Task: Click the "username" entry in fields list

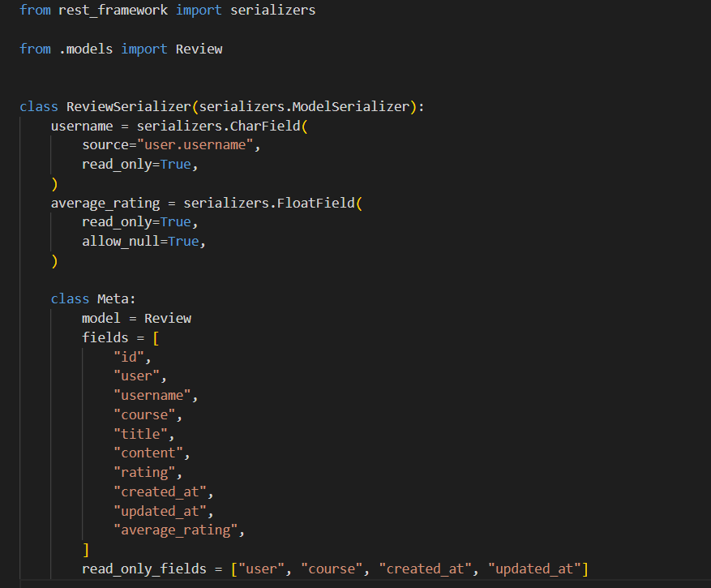Action: 152,396
